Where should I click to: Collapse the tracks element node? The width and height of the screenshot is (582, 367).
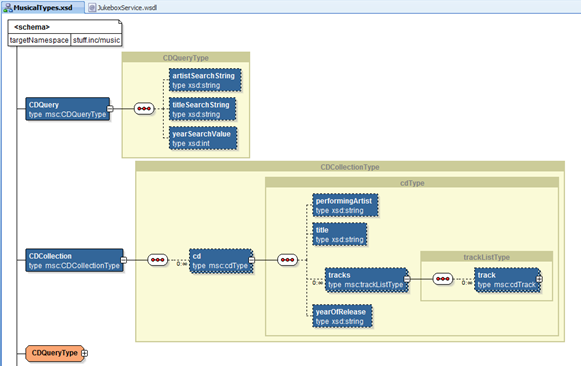[x=407, y=279]
